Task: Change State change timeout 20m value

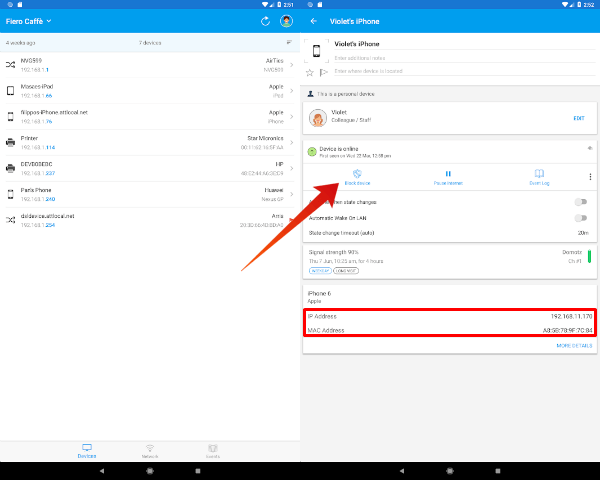Action: [x=583, y=233]
